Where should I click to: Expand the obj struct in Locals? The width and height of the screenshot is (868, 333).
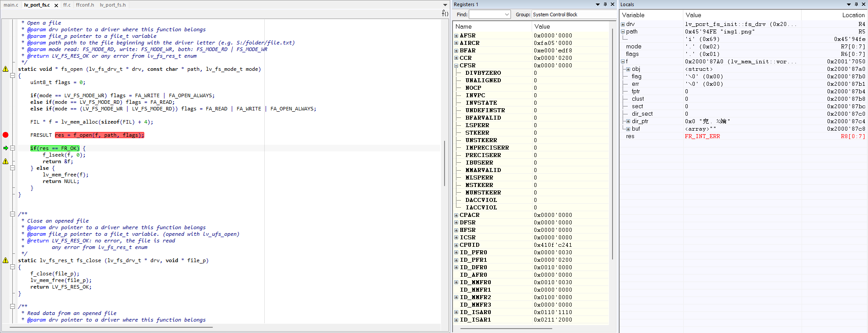click(628, 69)
